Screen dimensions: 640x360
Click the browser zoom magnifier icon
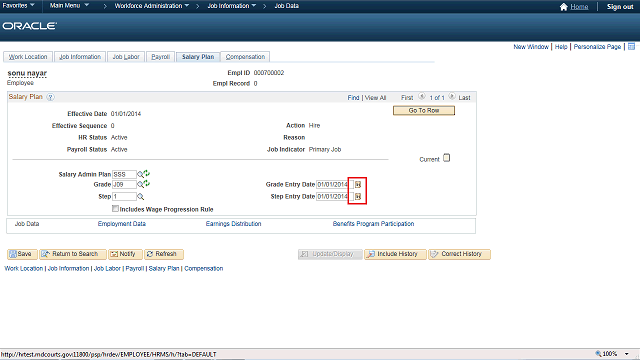pyautogui.click(x=598, y=354)
